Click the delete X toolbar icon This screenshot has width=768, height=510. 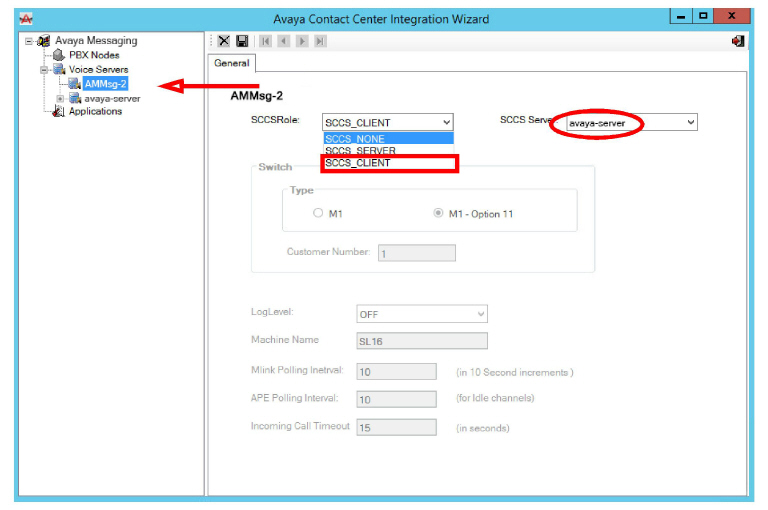pyautogui.click(x=224, y=41)
